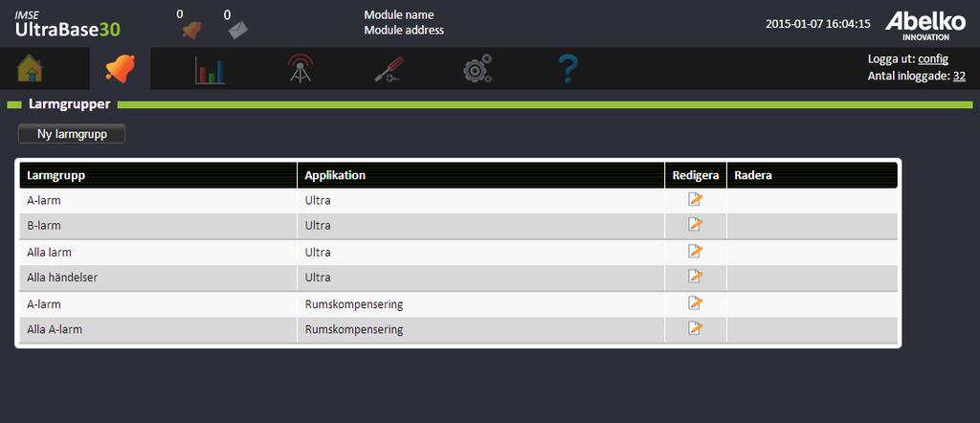Log out via the config link
The image size is (980, 423).
933,59
